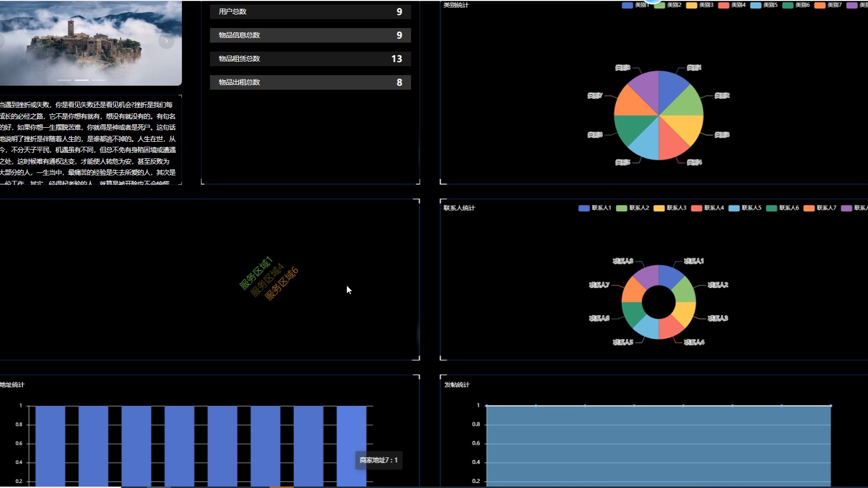Viewport: 868px width, 488px height.
Task: Toggle the 类别3 legend item
Action: click(700, 5)
